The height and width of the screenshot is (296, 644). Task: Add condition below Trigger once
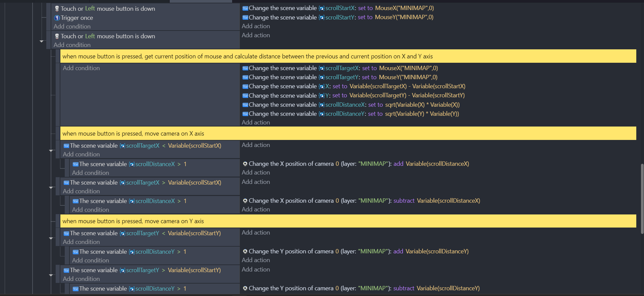72,27
